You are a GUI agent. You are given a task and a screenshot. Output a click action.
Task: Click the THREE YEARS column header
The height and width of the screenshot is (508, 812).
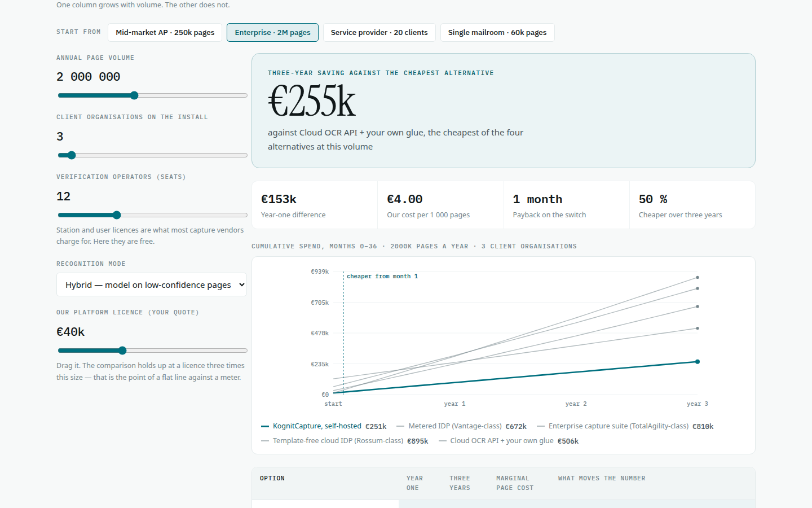click(460, 483)
